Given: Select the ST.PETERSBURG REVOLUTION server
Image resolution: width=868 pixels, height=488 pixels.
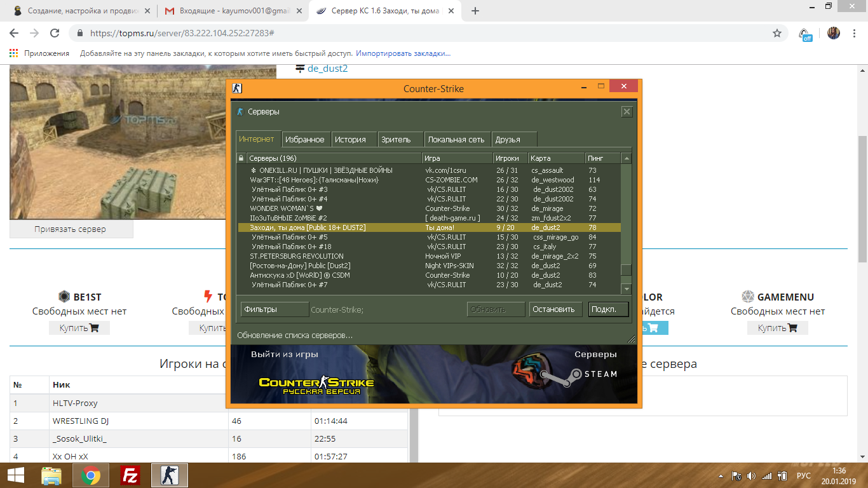Looking at the screenshot, I should (x=429, y=256).
